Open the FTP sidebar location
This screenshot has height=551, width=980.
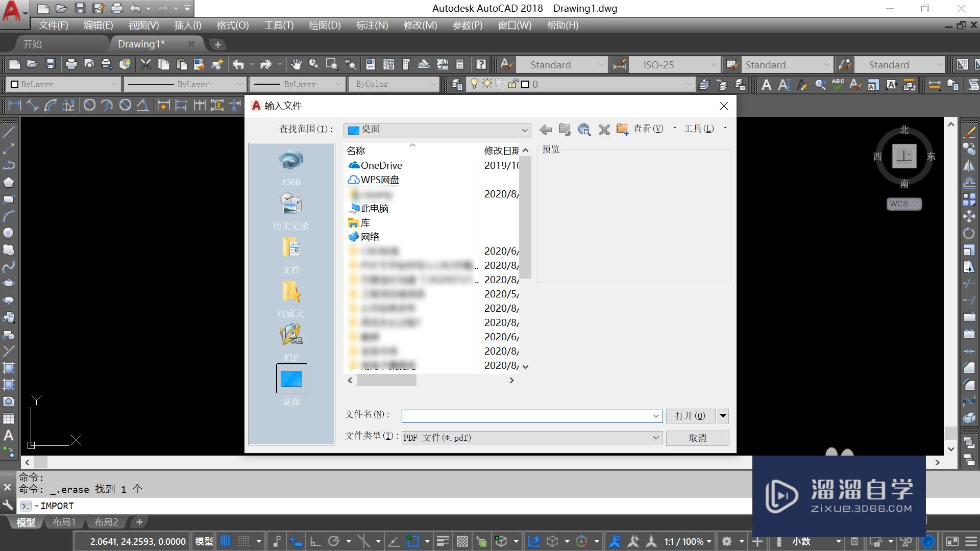point(291,343)
